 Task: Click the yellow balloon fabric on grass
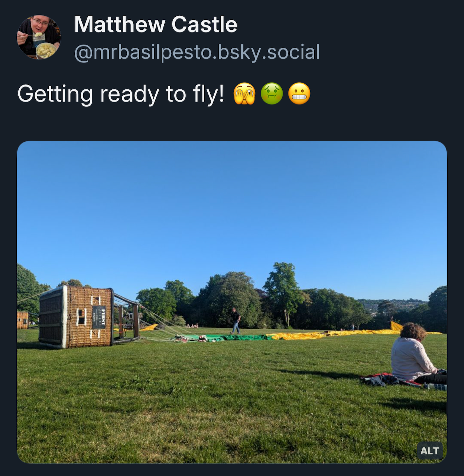334,334
